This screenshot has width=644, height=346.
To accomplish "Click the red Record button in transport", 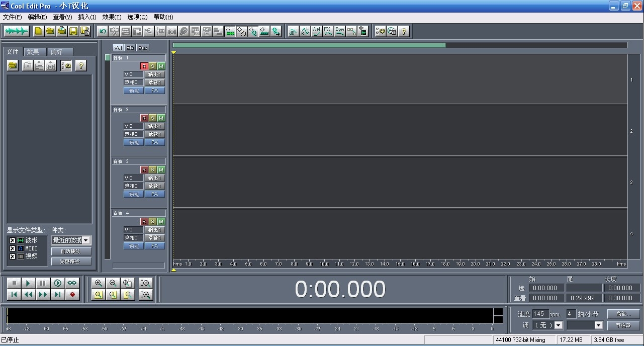I will click(x=72, y=295).
